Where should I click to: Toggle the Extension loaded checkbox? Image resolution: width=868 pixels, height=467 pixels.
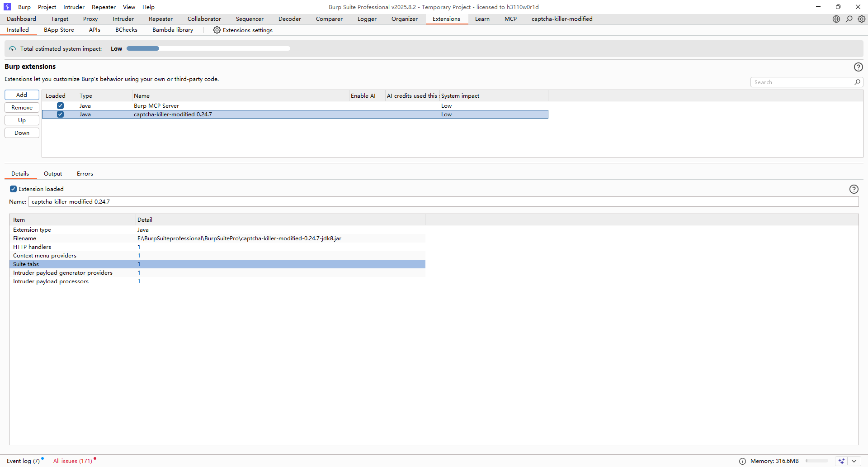[x=14, y=189]
